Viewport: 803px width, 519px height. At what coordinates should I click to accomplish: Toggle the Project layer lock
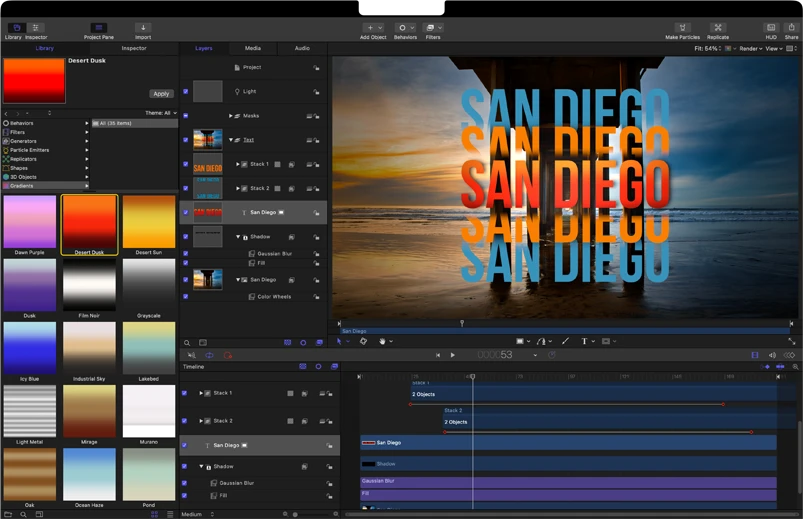[x=316, y=68]
